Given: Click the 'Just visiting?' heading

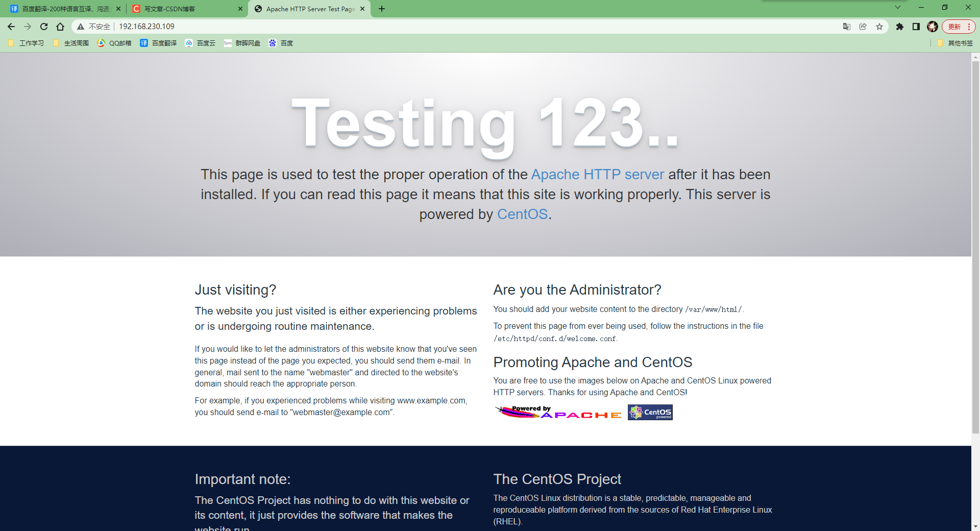Looking at the screenshot, I should point(235,290).
